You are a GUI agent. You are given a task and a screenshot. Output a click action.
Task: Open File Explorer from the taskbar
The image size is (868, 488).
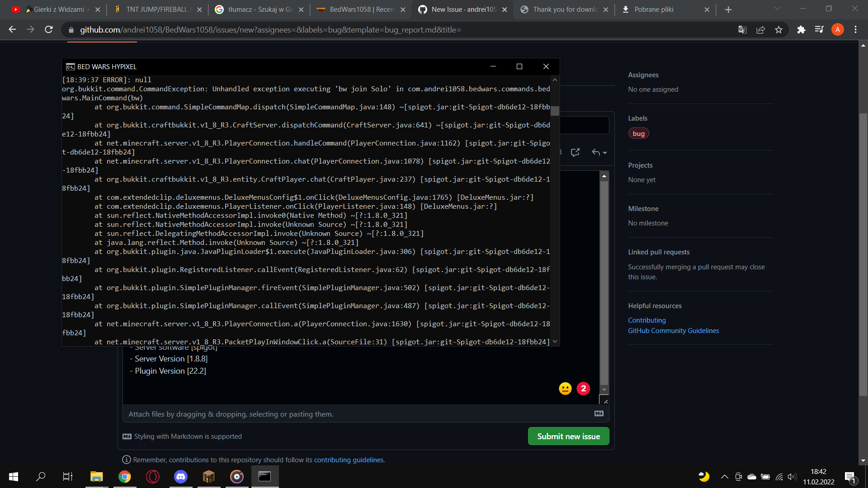tap(96, 476)
